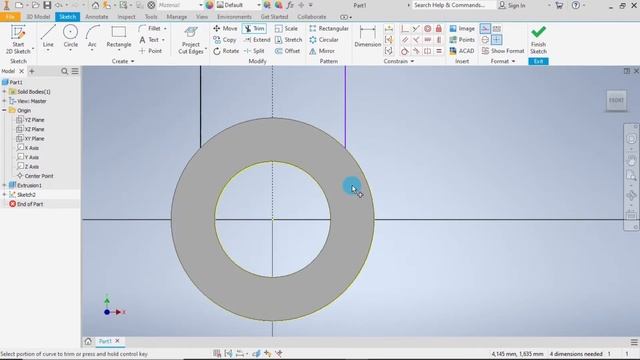This screenshot has height=360, width=640.
Task: Toggle Construction line format
Action: (485, 29)
